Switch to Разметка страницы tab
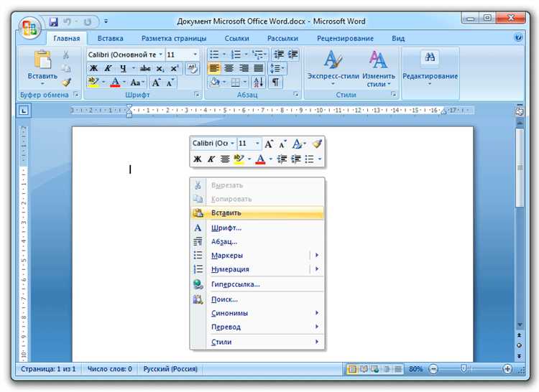 (x=174, y=39)
